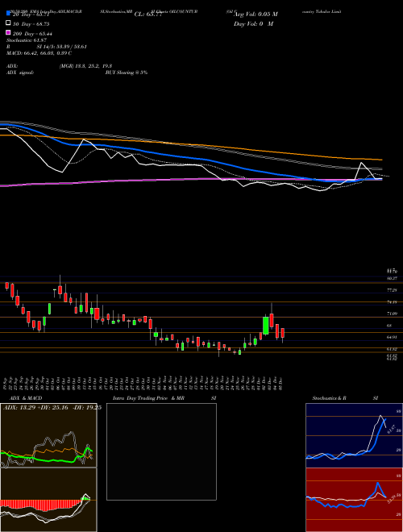Click the magenta 200 Day legend swatch
Viewport: 403px width, 532px height.
tap(8, 33)
